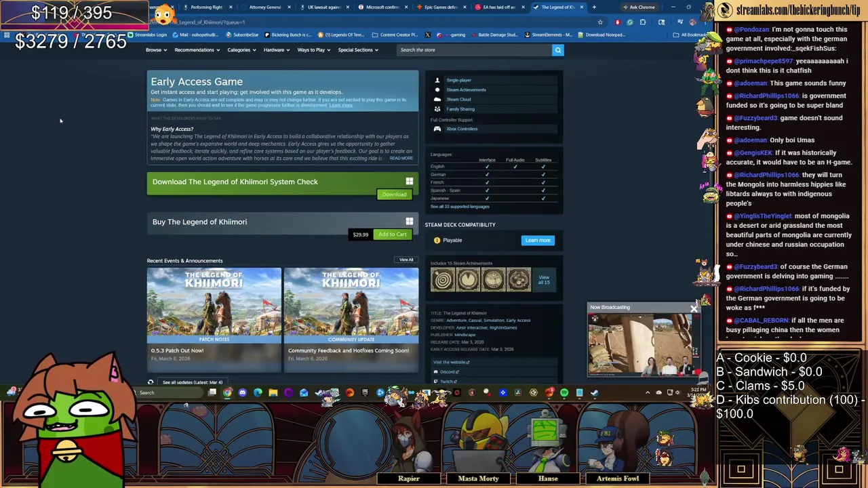Close the Now Broadcasting popup

693,309
